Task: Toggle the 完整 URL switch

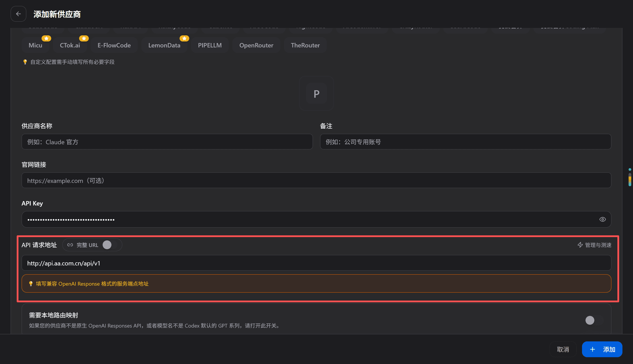Action: pos(110,245)
